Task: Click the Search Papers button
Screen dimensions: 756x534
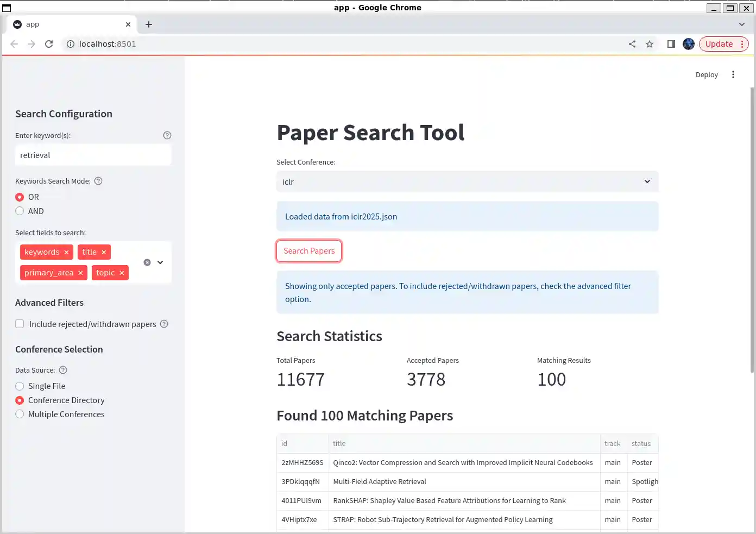Action: coord(309,251)
